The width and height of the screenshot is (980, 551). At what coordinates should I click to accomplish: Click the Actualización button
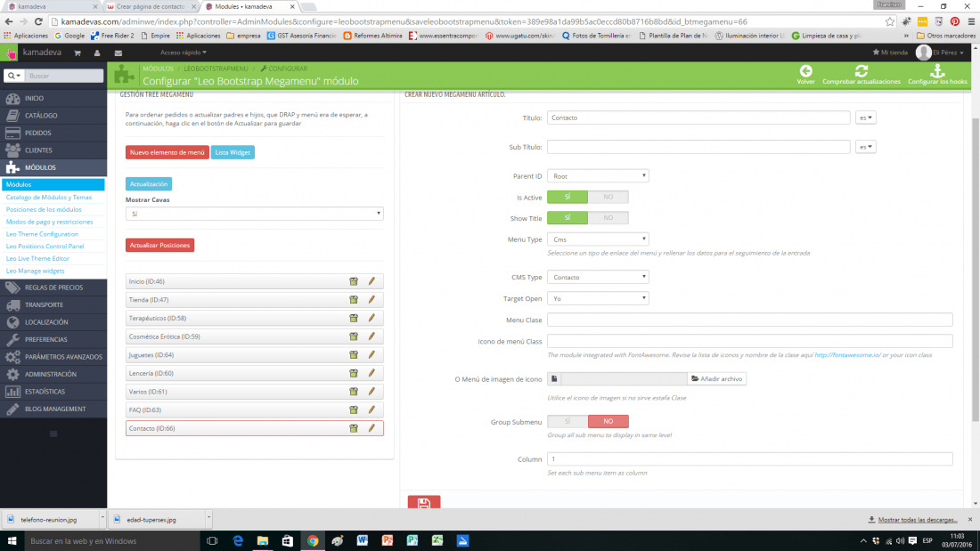(x=149, y=184)
